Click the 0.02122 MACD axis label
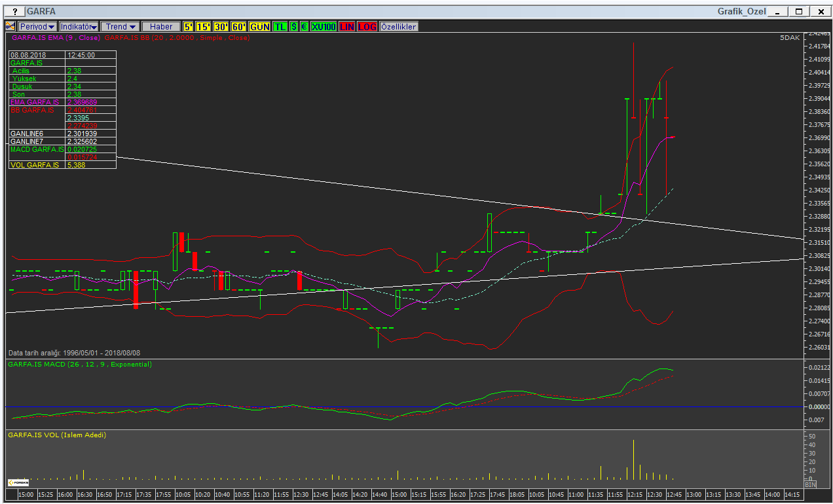Viewport: 833px width, 504px height. (819, 368)
